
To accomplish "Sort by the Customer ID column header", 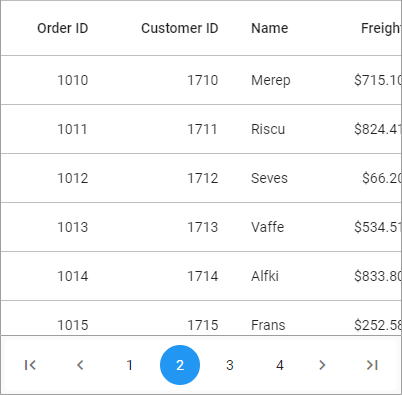I will (180, 28).
